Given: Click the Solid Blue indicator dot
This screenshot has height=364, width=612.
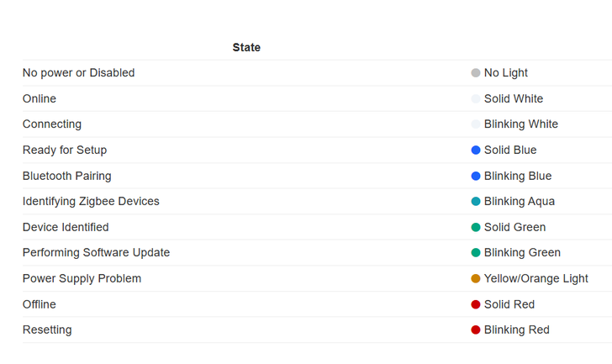Looking at the screenshot, I should 476,150.
